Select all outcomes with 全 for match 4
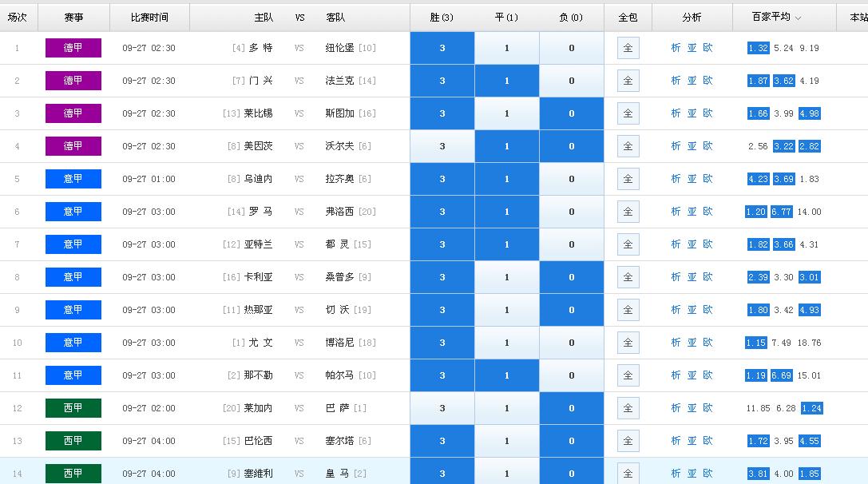Viewport: 868px width, 484px height. click(628, 146)
